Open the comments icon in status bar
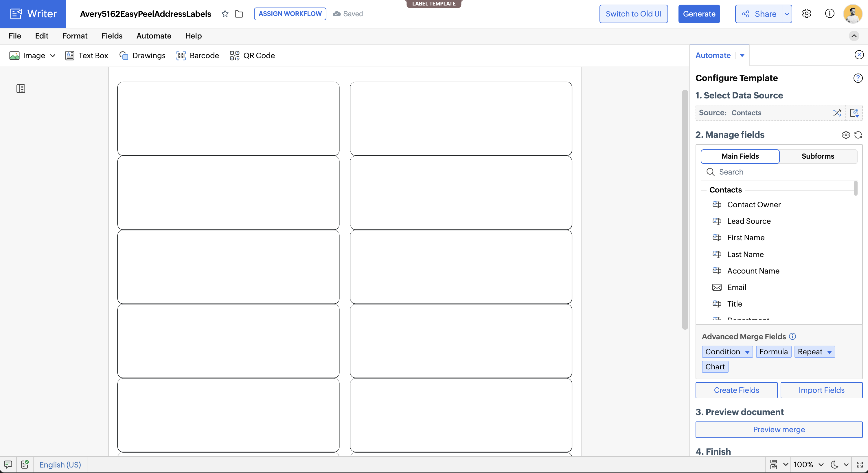The width and height of the screenshot is (868, 473). click(x=8, y=464)
